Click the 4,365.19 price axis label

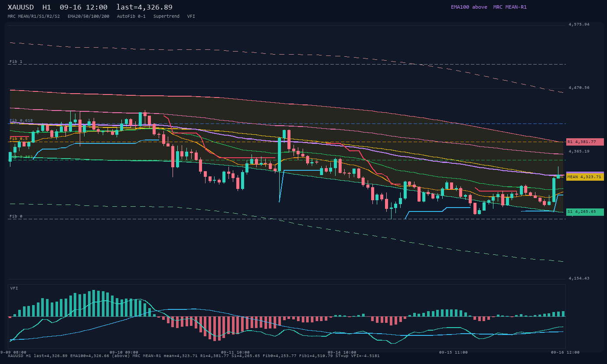point(579,151)
